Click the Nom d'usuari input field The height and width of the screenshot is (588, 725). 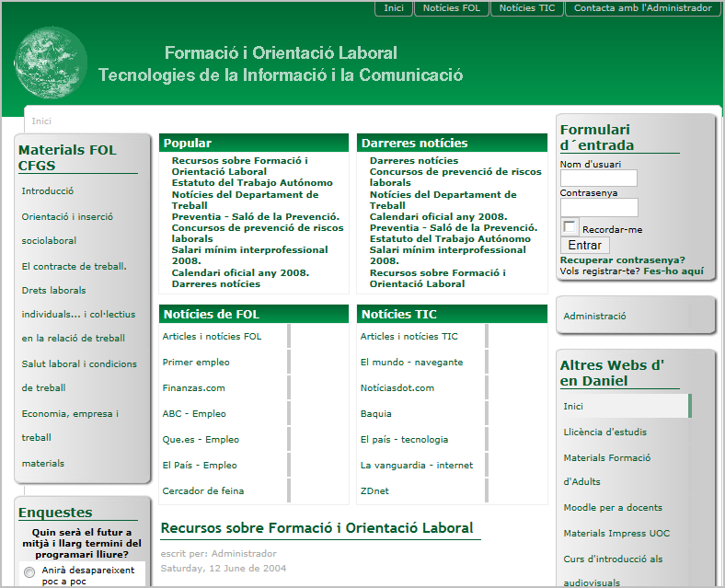598,179
